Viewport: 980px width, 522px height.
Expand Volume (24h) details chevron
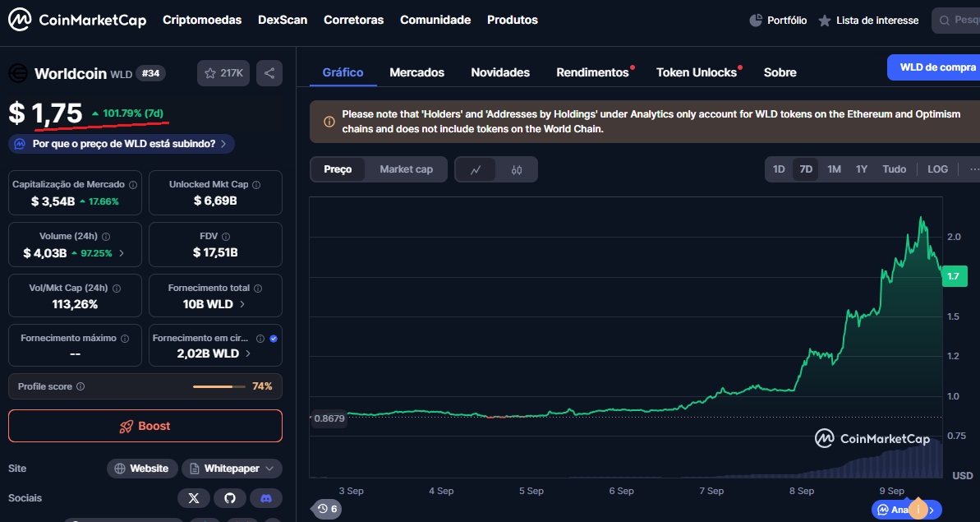[122, 253]
